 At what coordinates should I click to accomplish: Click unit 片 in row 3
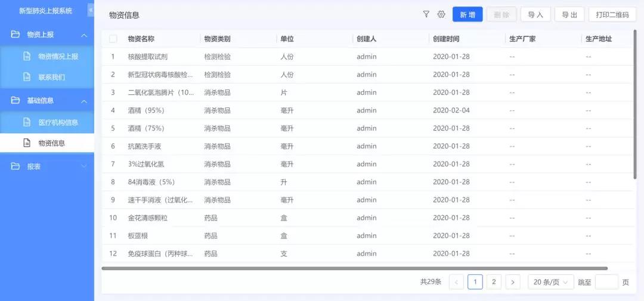284,92
